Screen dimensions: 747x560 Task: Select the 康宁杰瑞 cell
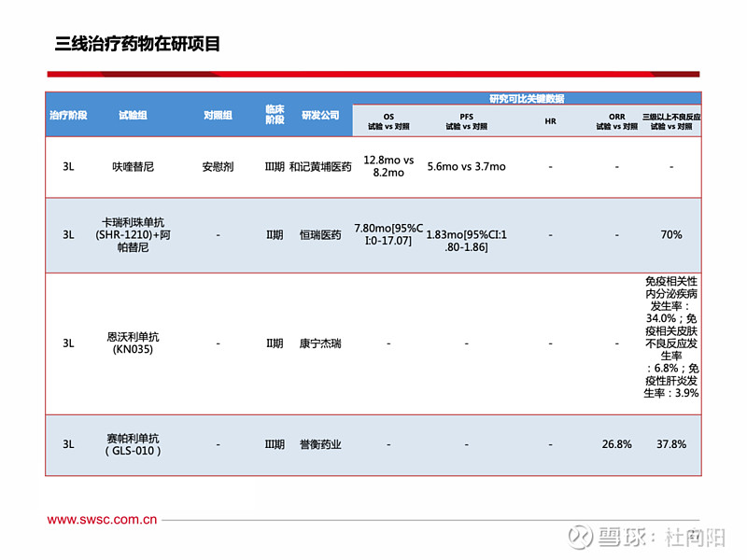point(320,343)
